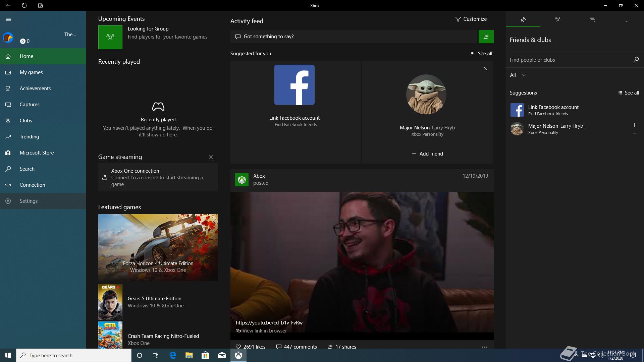Open Settings in sidebar
This screenshot has width=644, height=362.
(43, 201)
